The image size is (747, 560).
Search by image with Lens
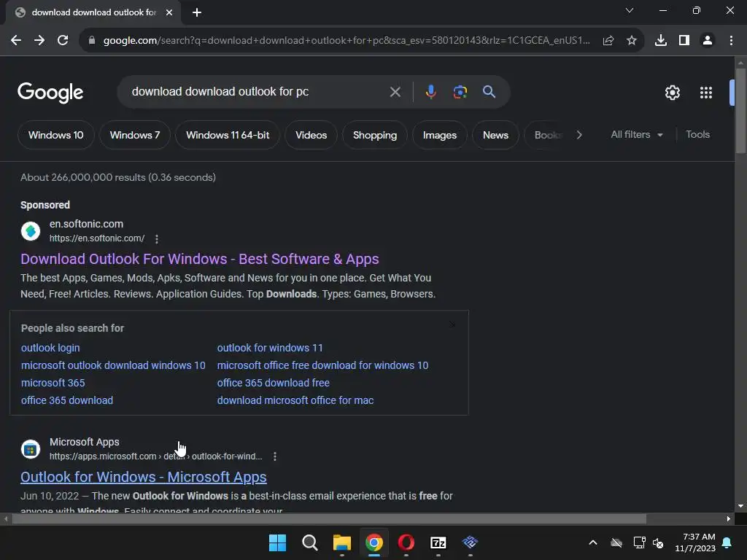[460, 92]
